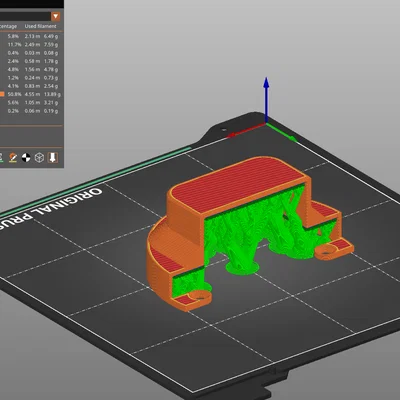Toggle the wireframe cube shells icon
Image resolution: width=400 pixels, height=400 pixels.
click(39, 157)
